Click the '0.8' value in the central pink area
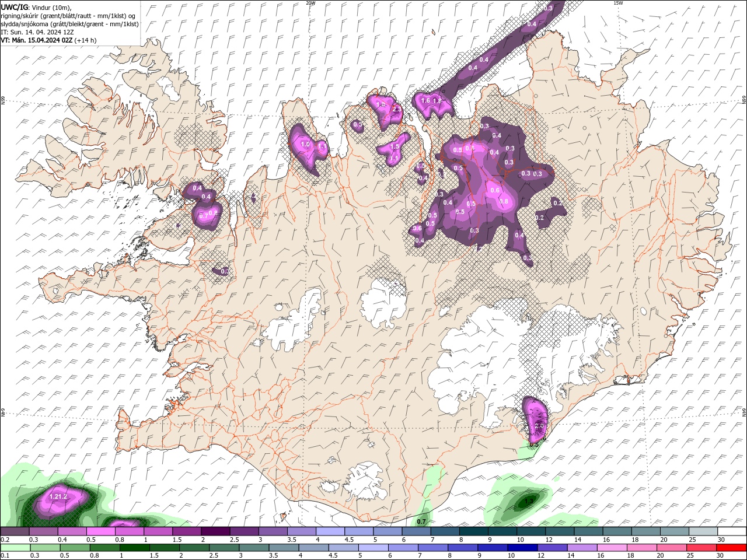 tap(505, 201)
